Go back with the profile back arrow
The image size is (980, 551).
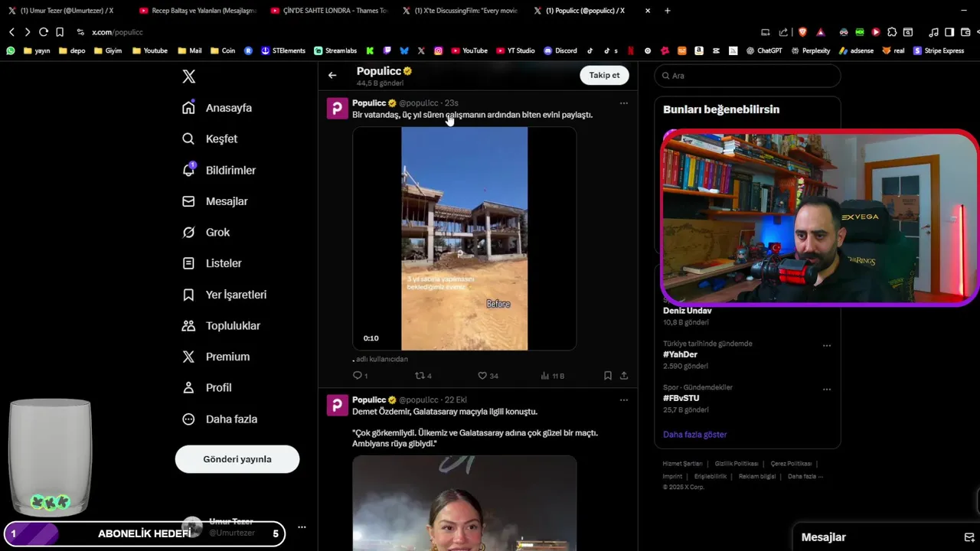(x=332, y=75)
